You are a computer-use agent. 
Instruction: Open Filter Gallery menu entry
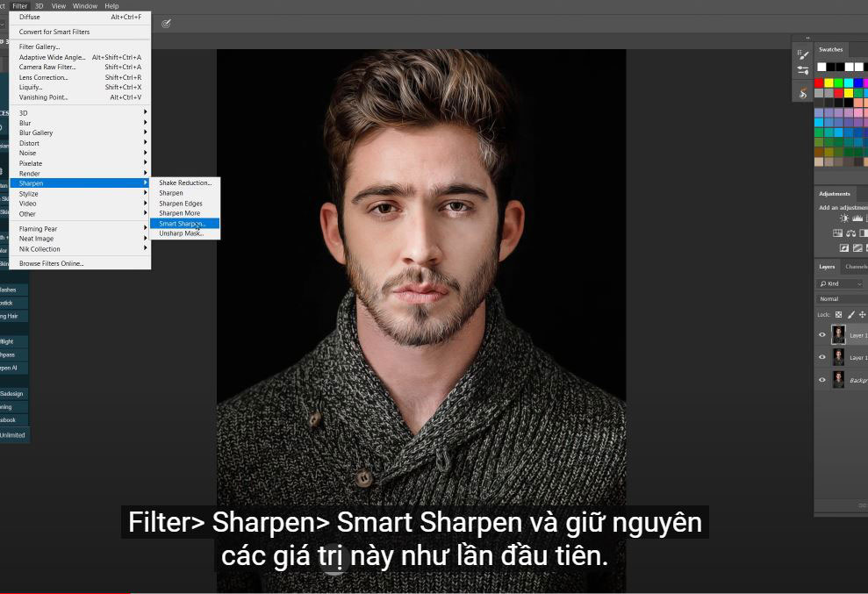pyautogui.click(x=80, y=47)
